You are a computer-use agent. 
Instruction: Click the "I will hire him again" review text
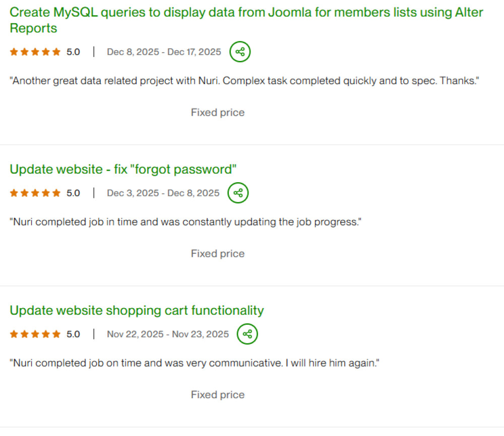point(194,362)
